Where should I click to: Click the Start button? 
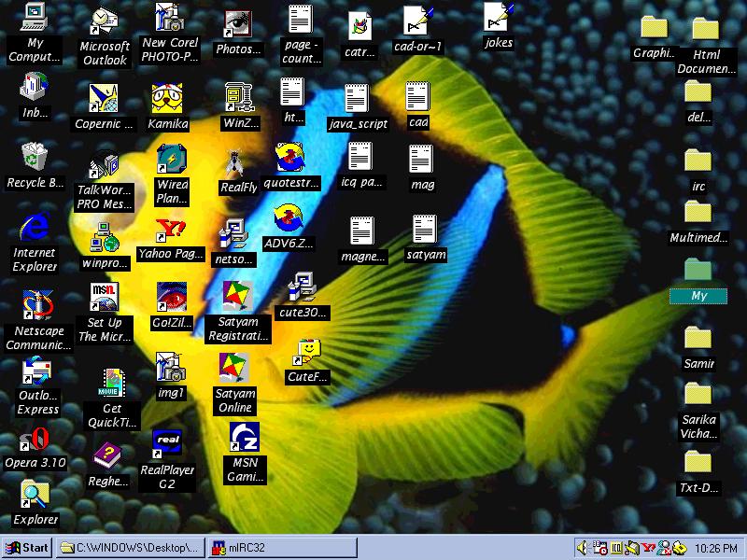(x=27, y=548)
